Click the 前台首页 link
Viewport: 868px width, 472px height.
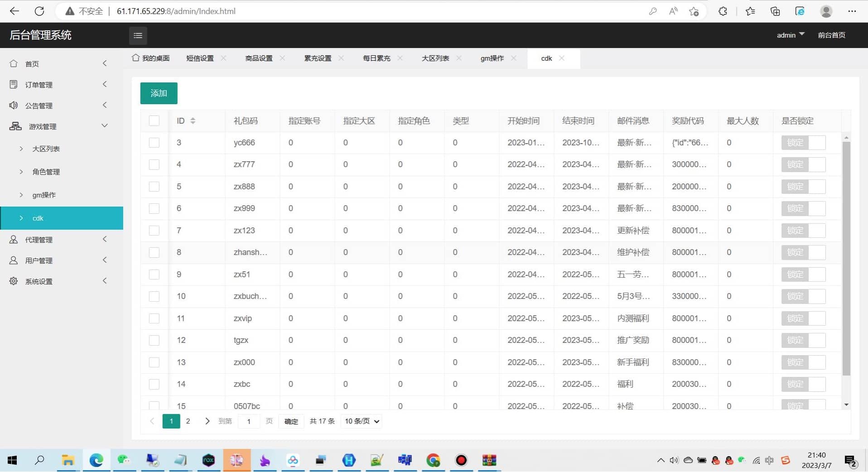(x=832, y=35)
